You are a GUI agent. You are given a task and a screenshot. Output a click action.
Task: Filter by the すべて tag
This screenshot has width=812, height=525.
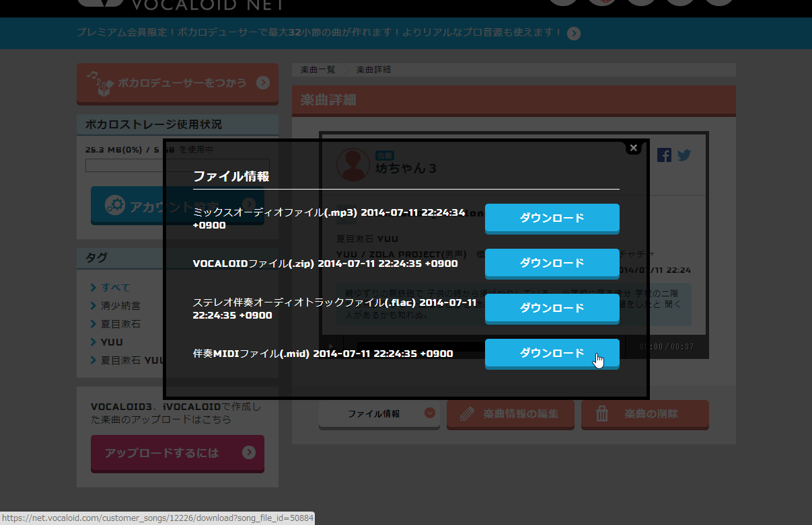[116, 288]
